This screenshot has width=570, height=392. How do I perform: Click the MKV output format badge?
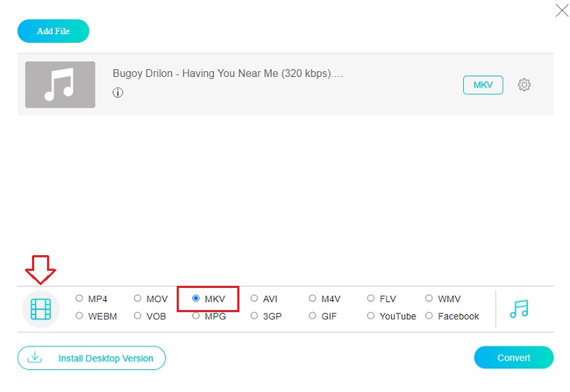click(482, 85)
